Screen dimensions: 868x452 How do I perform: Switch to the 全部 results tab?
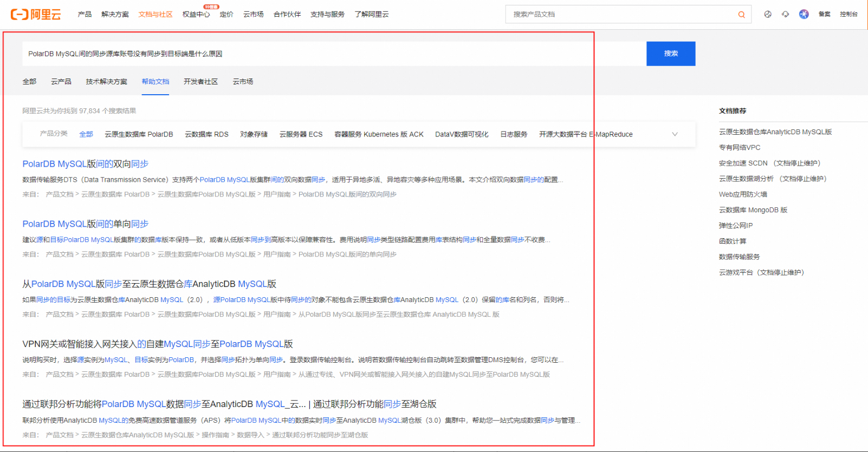(29, 82)
